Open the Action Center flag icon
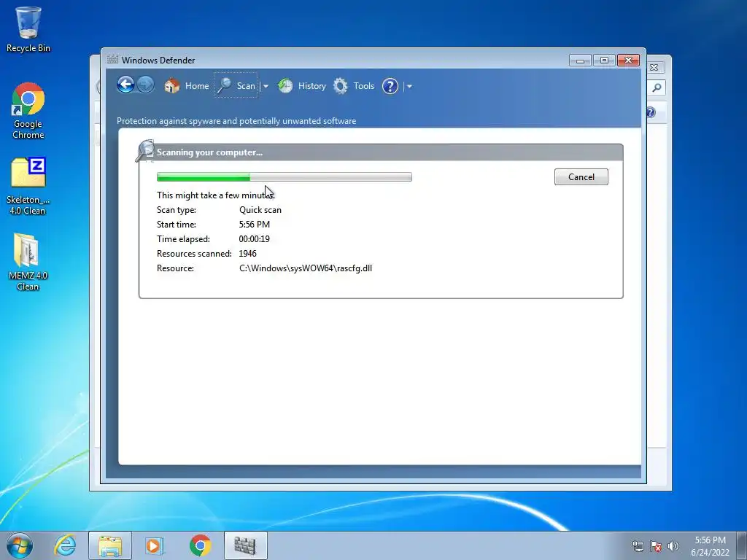747x560 pixels. pyautogui.click(x=656, y=546)
